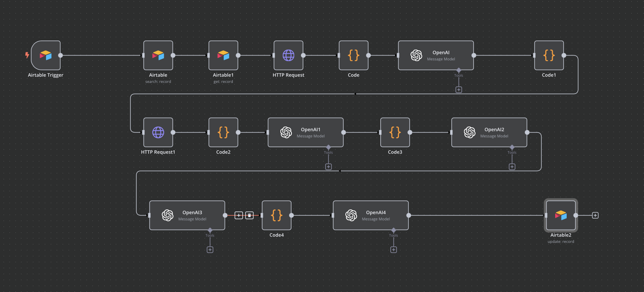Select the OpenAI4 Message Model node
Screen dimensions: 644x292
point(371,215)
